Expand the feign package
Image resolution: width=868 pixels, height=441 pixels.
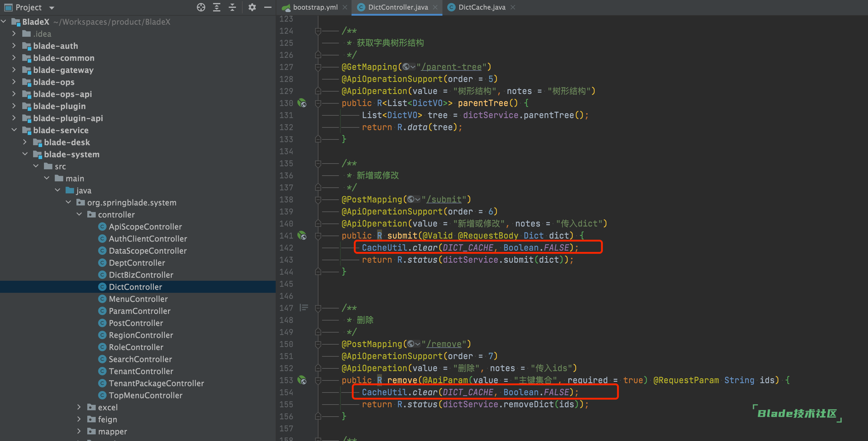point(79,419)
